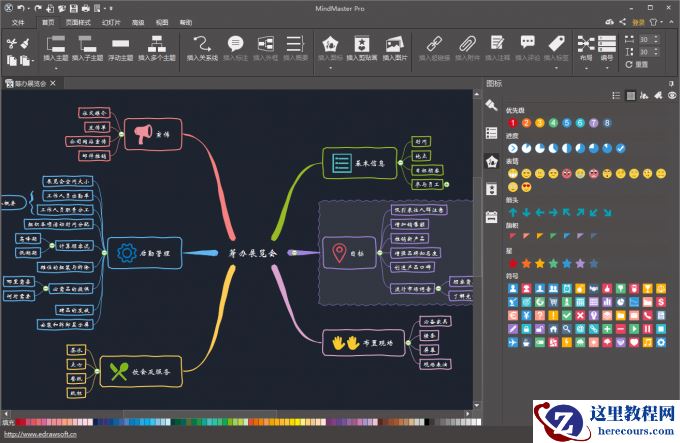Screen dimensions: 680x443
Task: Switch icon panel to list view
Action: pyautogui.click(x=617, y=96)
